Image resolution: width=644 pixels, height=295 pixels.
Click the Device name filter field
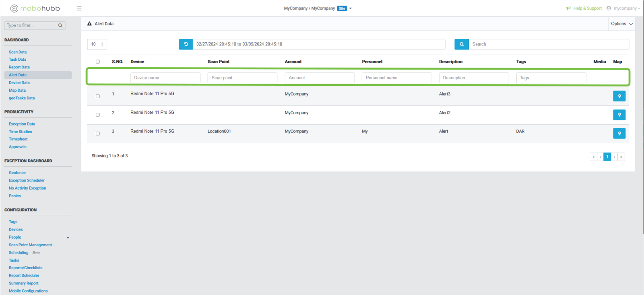[x=165, y=78]
